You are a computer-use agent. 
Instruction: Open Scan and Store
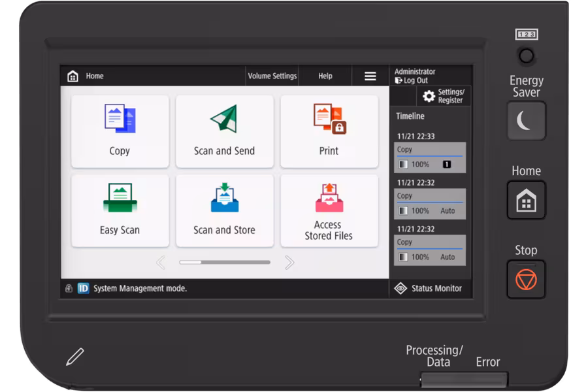(225, 210)
